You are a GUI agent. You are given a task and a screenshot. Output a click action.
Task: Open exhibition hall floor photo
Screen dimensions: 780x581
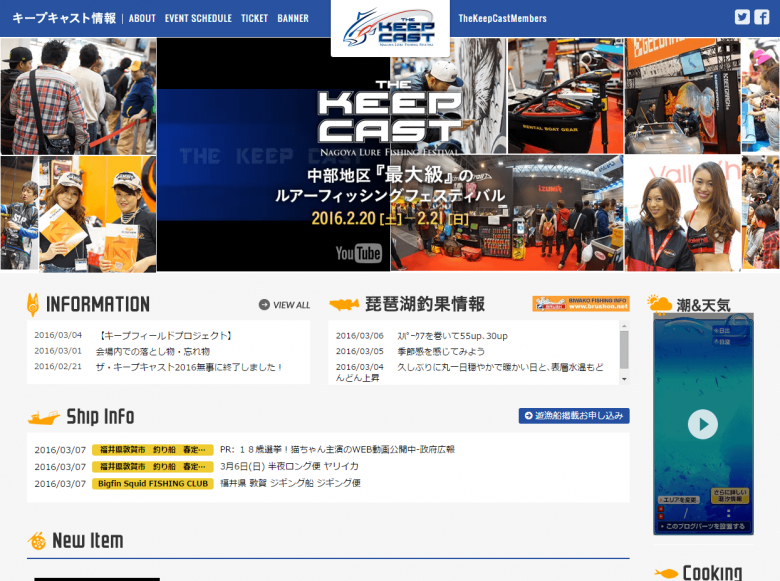pyautogui.click(x=507, y=213)
